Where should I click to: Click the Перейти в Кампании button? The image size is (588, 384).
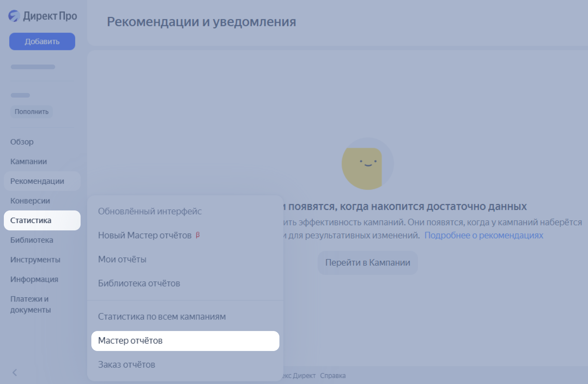[x=367, y=263]
